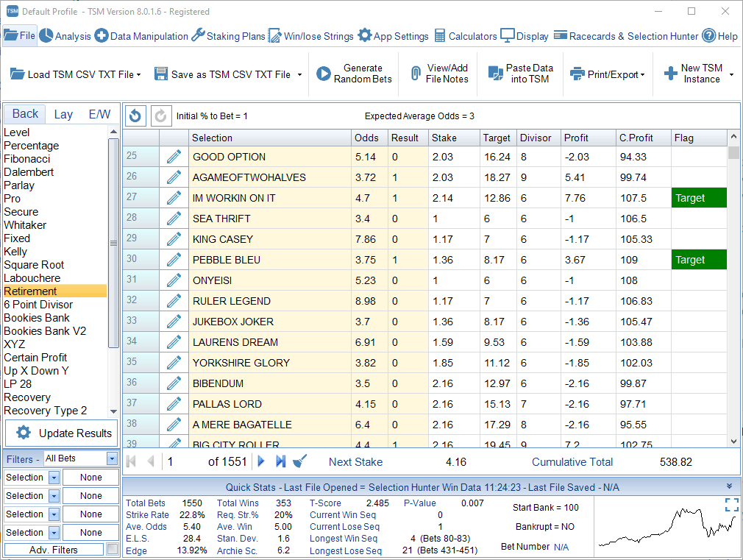Toggle the Adv. Filters checkbox
Screen dimensions: 743x560
pyautogui.click(x=113, y=549)
